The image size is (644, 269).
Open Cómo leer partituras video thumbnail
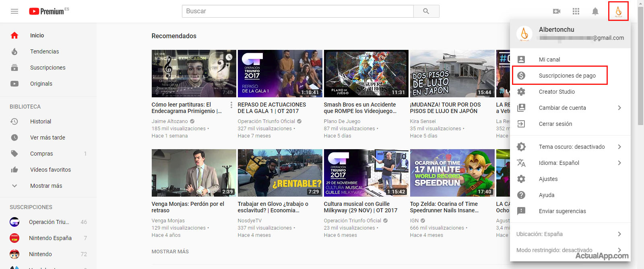pyautogui.click(x=194, y=74)
